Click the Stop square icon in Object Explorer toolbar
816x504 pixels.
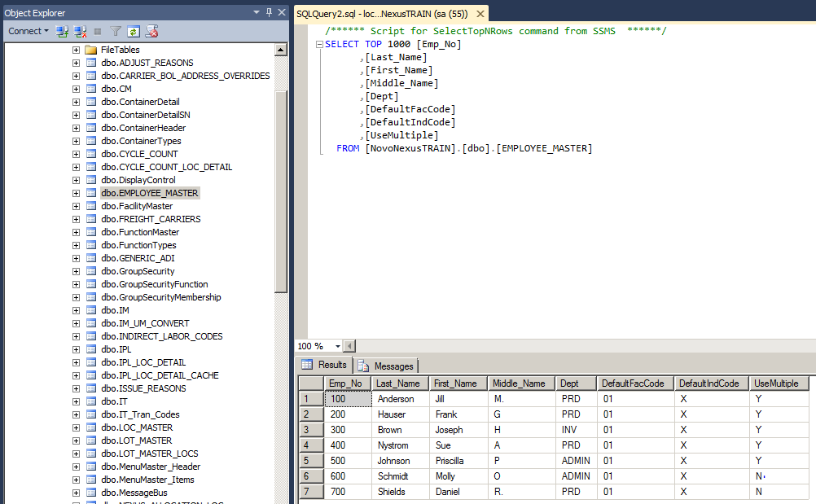click(98, 31)
